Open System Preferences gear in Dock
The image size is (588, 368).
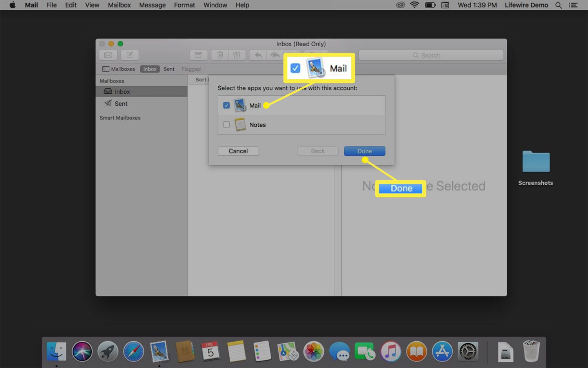468,352
